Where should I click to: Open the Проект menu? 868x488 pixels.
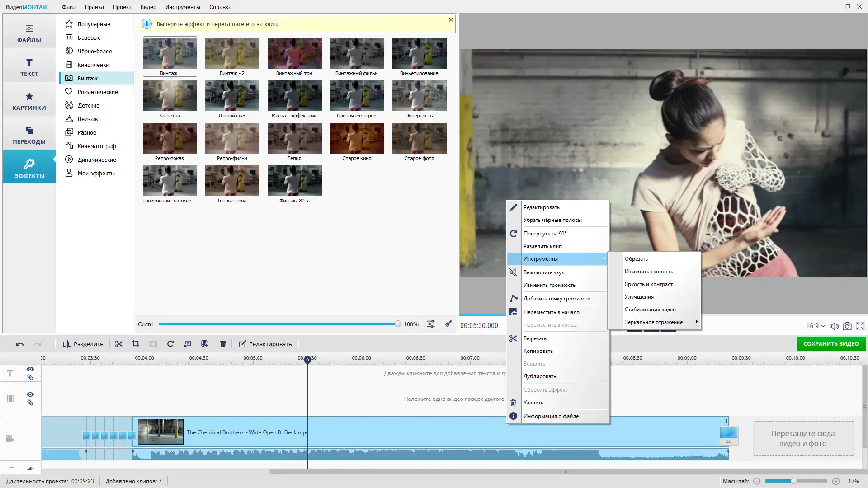tap(122, 7)
